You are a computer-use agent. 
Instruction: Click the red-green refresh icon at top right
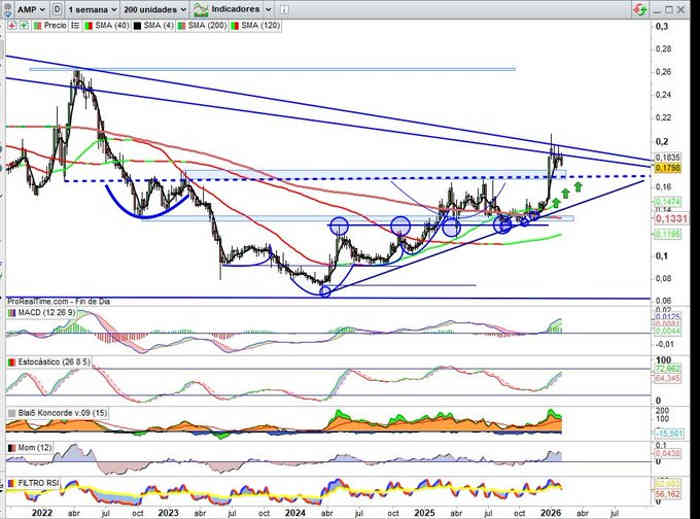(x=638, y=8)
